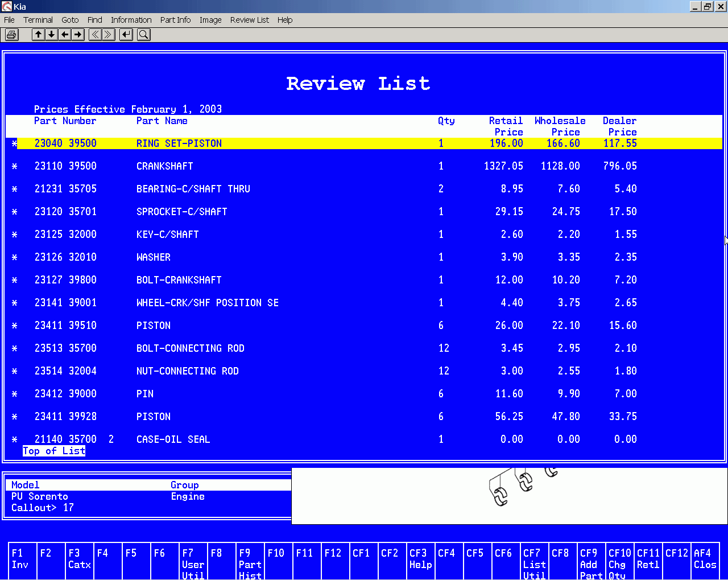The image size is (728, 580).
Task: Click the CF1 function key
Action: tap(364, 561)
